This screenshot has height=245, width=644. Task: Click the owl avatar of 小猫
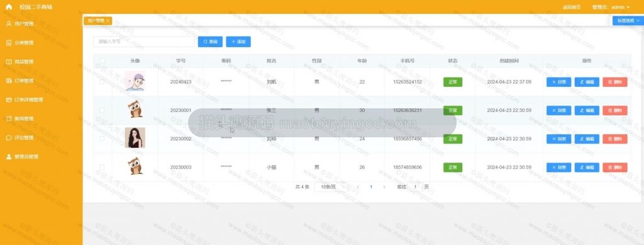point(135,166)
